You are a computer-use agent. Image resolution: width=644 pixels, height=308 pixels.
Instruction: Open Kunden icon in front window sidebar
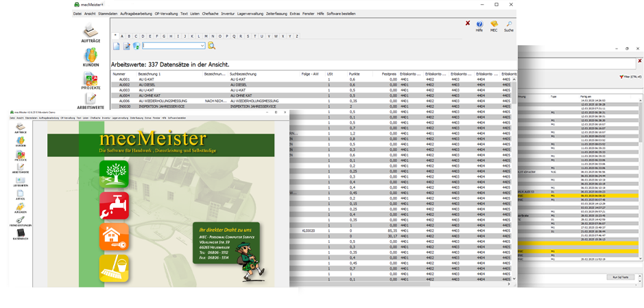[x=21, y=142]
